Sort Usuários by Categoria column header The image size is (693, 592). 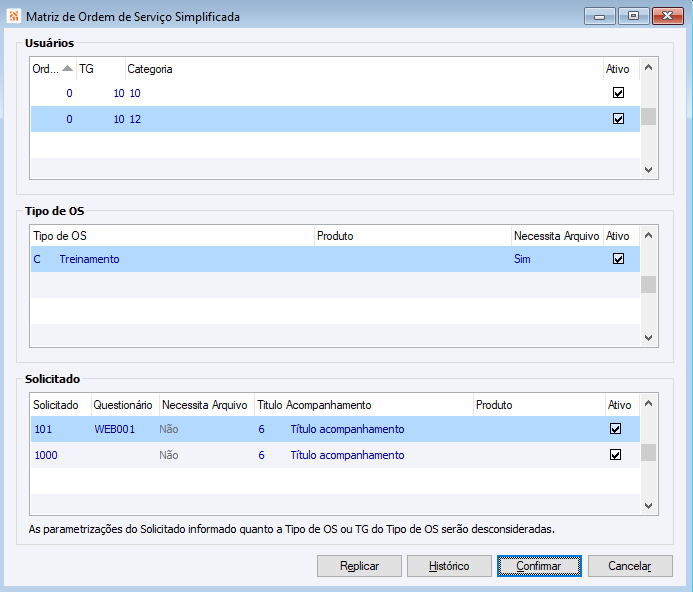150,69
